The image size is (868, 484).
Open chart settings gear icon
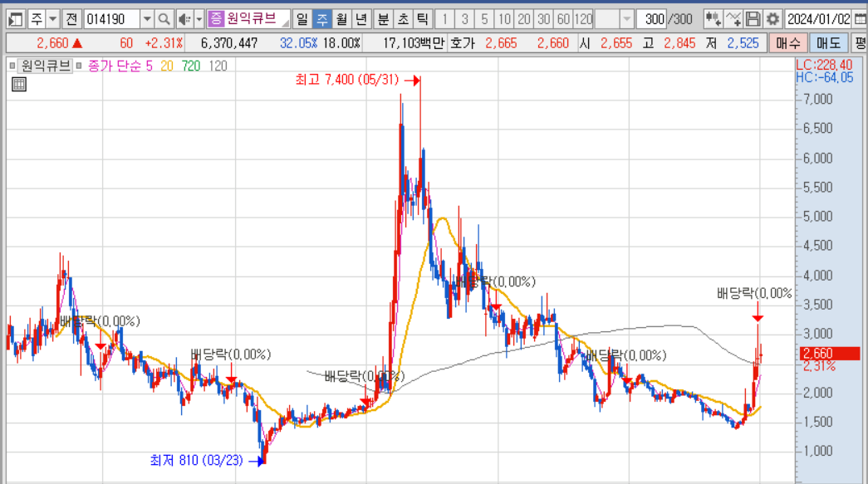click(772, 19)
